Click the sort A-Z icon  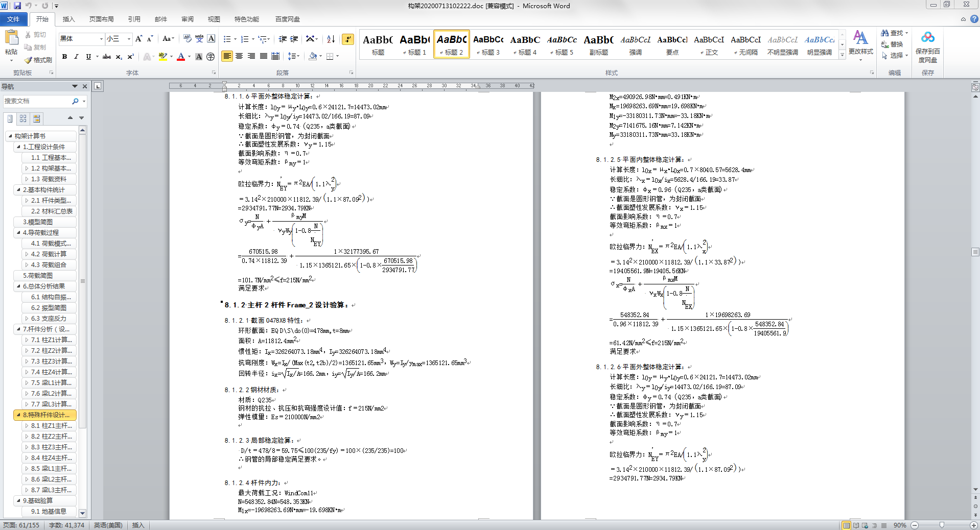click(x=331, y=39)
